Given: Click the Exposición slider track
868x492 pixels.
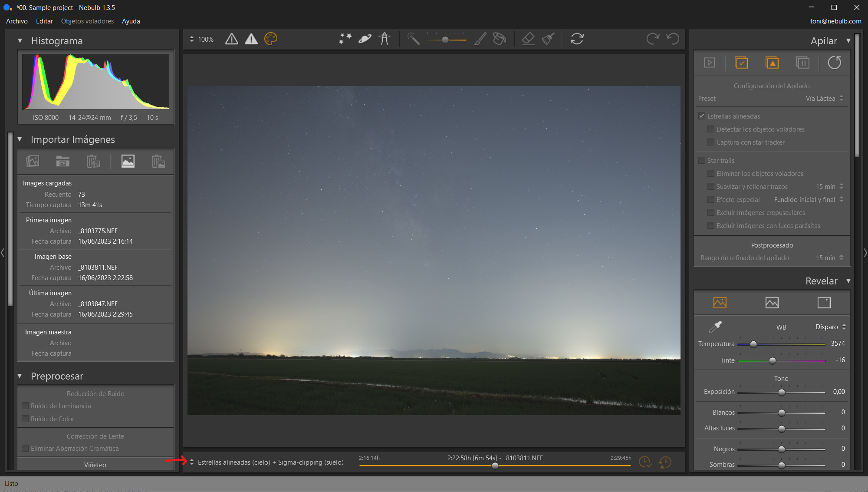Looking at the screenshot, I should [781, 393].
